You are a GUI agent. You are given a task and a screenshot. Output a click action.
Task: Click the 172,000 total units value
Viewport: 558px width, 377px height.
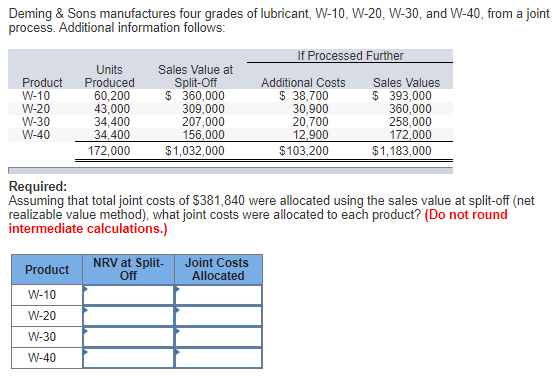coord(109,151)
